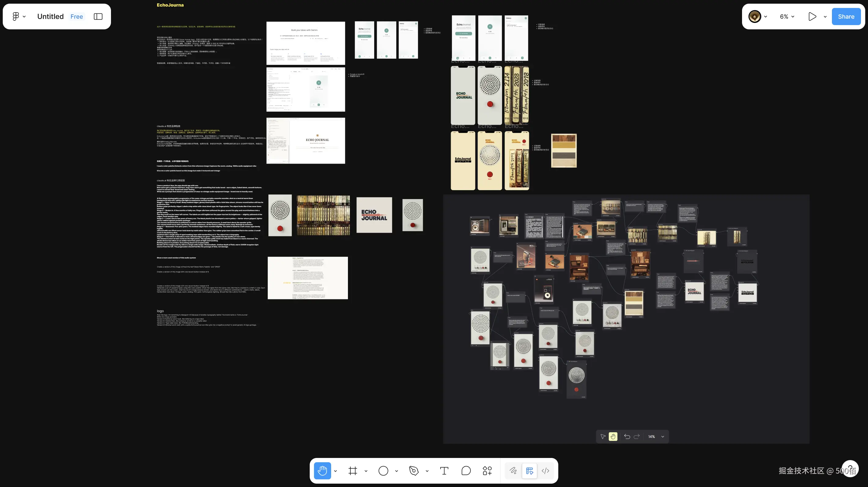
Task: Select the Comment tool
Action: [466, 470]
